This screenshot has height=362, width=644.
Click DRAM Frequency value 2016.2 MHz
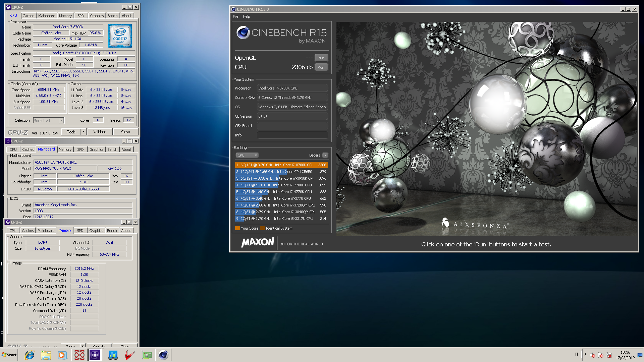click(x=84, y=268)
